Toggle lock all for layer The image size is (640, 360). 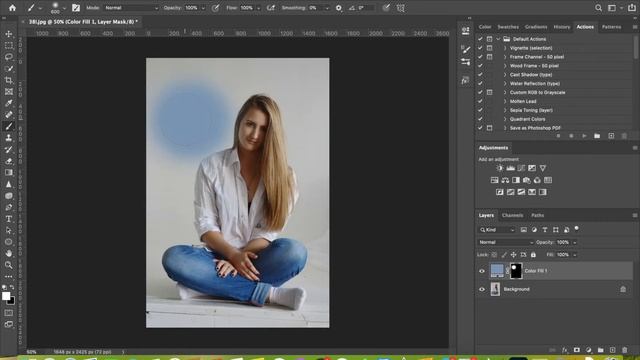click(x=533, y=255)
